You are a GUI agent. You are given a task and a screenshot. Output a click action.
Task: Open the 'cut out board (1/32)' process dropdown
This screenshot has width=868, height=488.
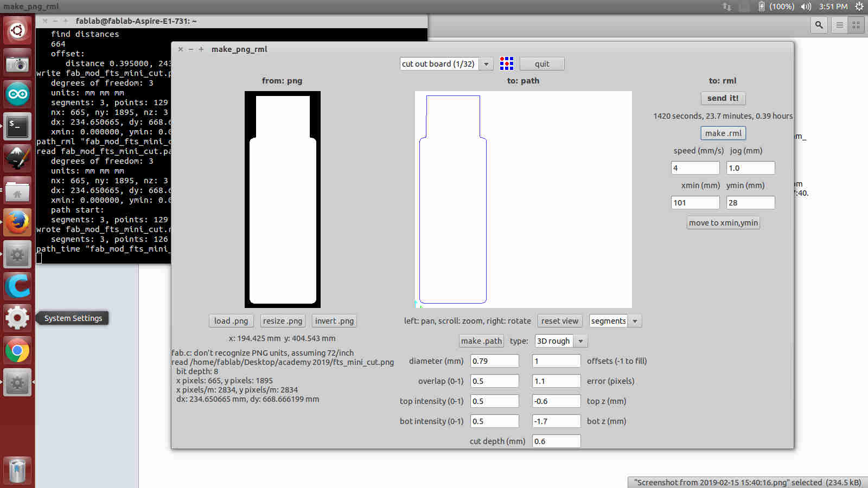[x=446, y=64]
